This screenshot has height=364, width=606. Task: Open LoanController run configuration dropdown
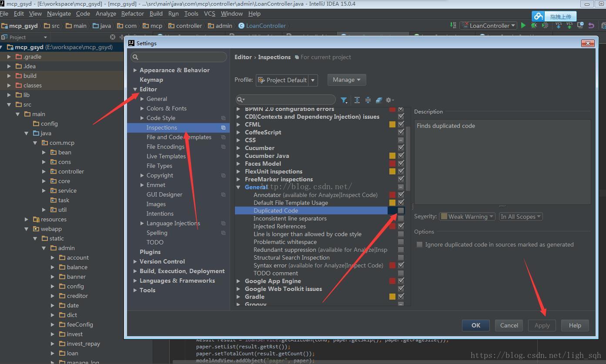click(489, 26)
